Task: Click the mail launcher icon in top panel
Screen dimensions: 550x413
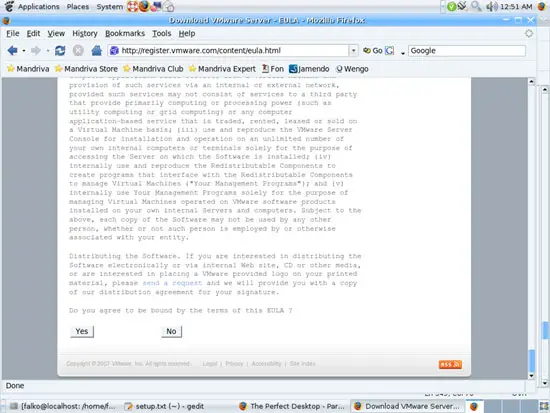Action: coord(156,6)
